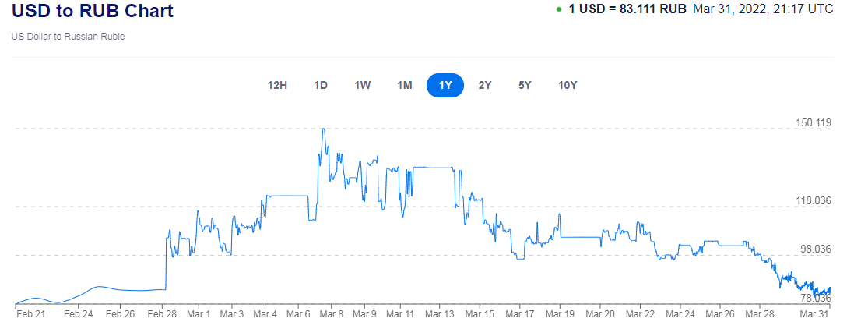This screenshot has width=868, height=336.
Task: Select the 5Y time range
Action: point(525,86)
